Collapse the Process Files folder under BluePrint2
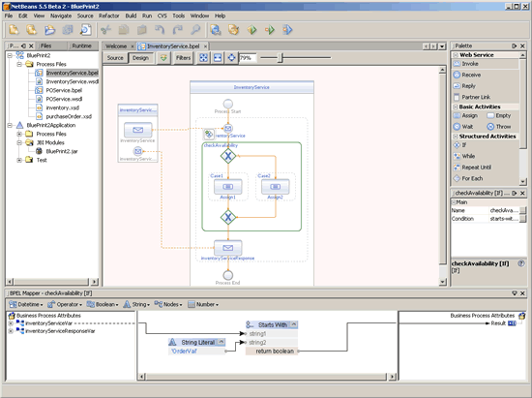Viewport: 532px width, 398px height. (x=19, y=64)
